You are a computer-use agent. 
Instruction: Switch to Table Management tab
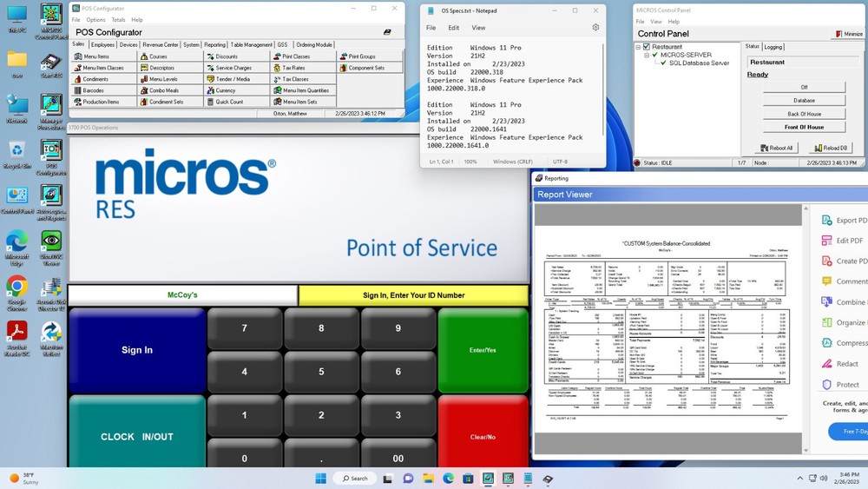pyautogui.click(x=252, y=45)
